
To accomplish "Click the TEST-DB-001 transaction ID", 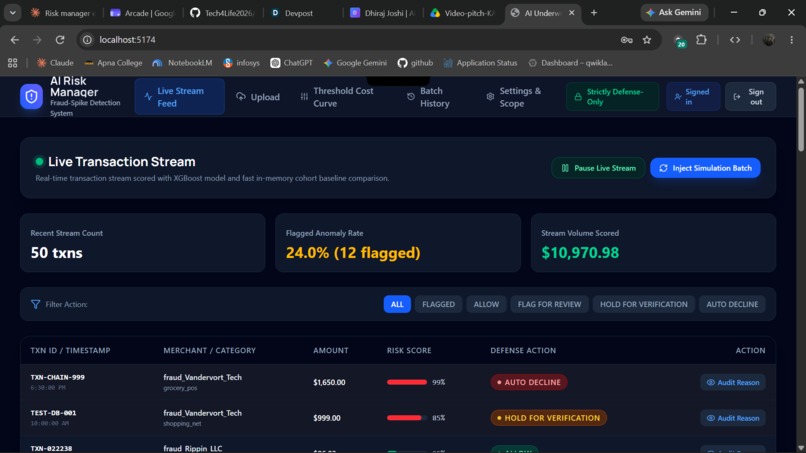I will [53, 413].
